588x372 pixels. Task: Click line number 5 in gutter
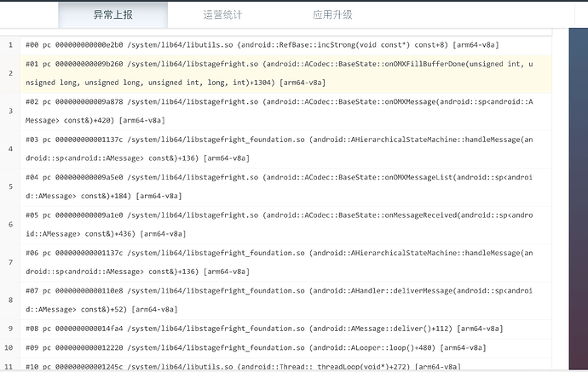[x=10, y=187]
